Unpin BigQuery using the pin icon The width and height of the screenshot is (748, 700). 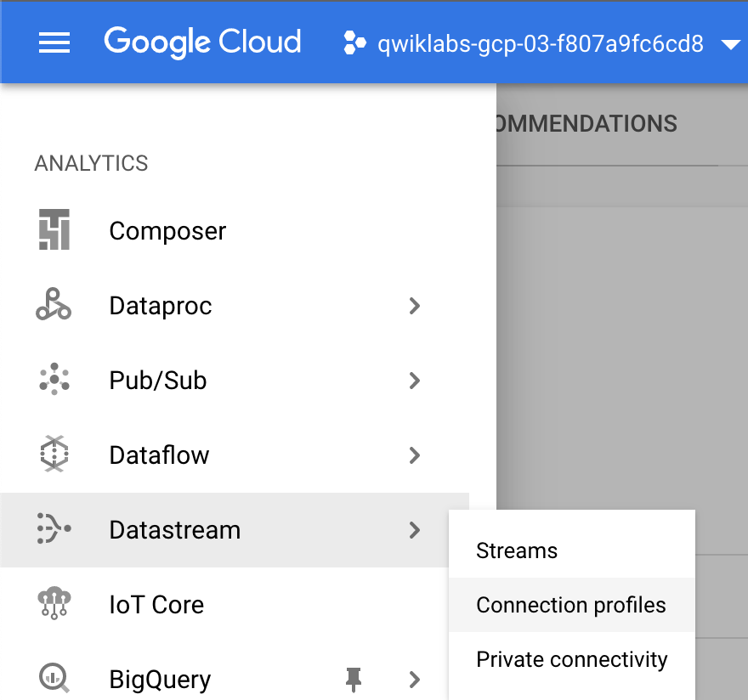pyautogui.click(x=354, y=680)
